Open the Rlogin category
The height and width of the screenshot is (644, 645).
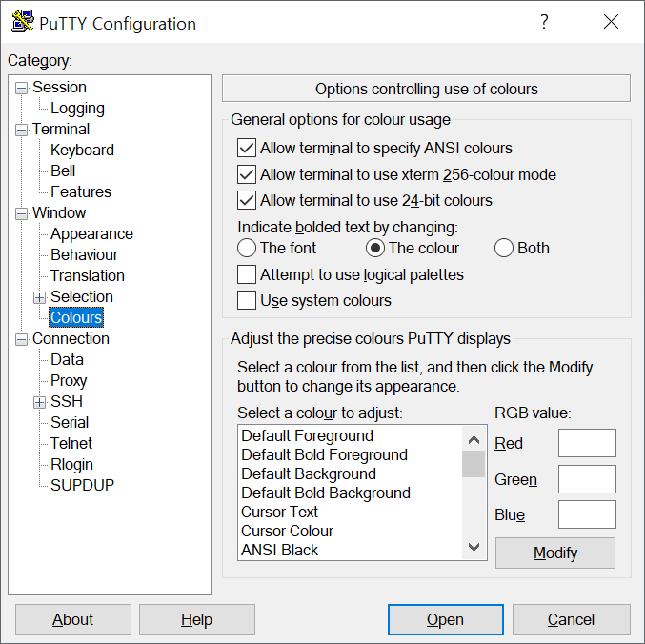(71, 465)
